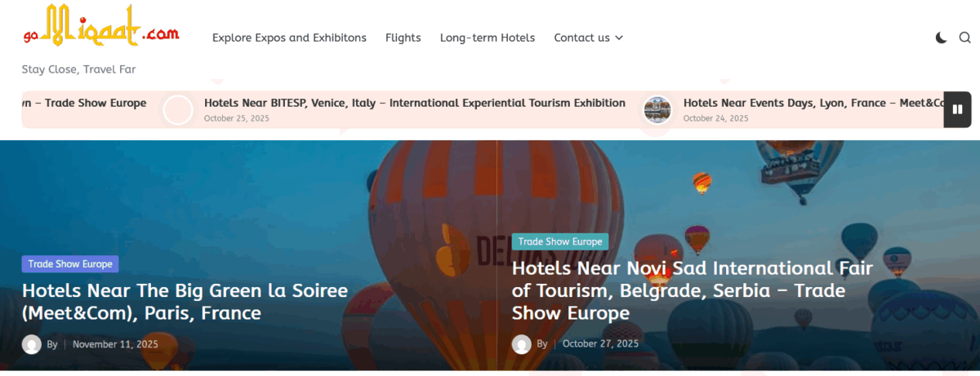980x376 pixels.
Task: Open the Novi Sad International Fair article
Action: point(692,290)
